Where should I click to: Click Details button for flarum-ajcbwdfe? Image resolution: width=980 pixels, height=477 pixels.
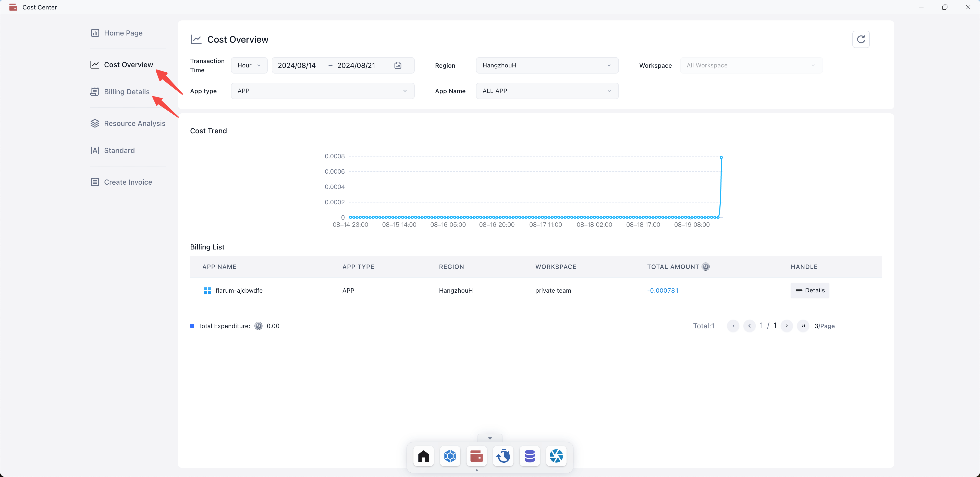coord(810,290)
